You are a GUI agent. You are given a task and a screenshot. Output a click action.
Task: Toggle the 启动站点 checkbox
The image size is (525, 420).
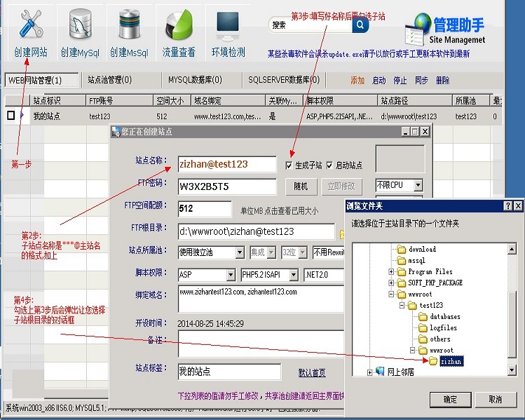(330, 165)
